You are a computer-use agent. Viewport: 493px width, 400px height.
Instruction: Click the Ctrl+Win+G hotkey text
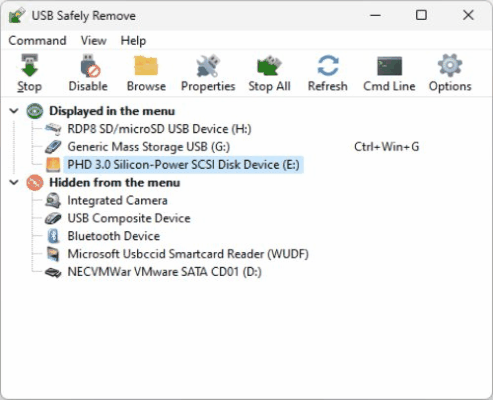(387, 147)
